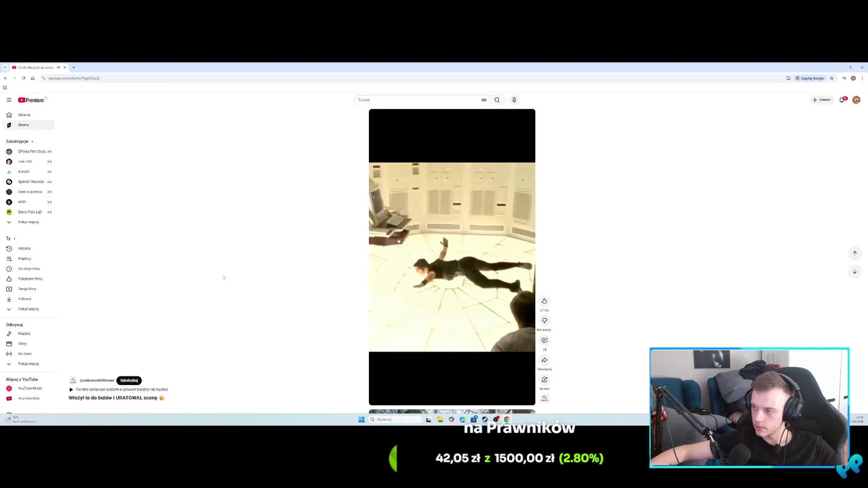The width and height of the screenshot is (868, 488).
Task: Click the Short video player
Action: [452, 257]
